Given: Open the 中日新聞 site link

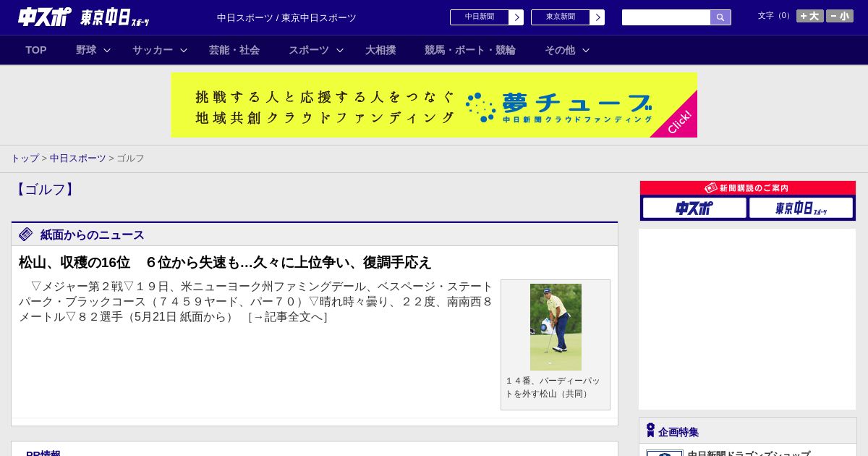Looking at the screenshot, I should tap(480, 17).
